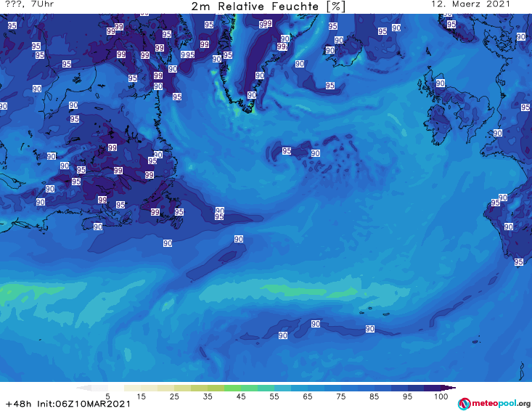Click the "???, 7Uhr" time label

coord(30,4)
